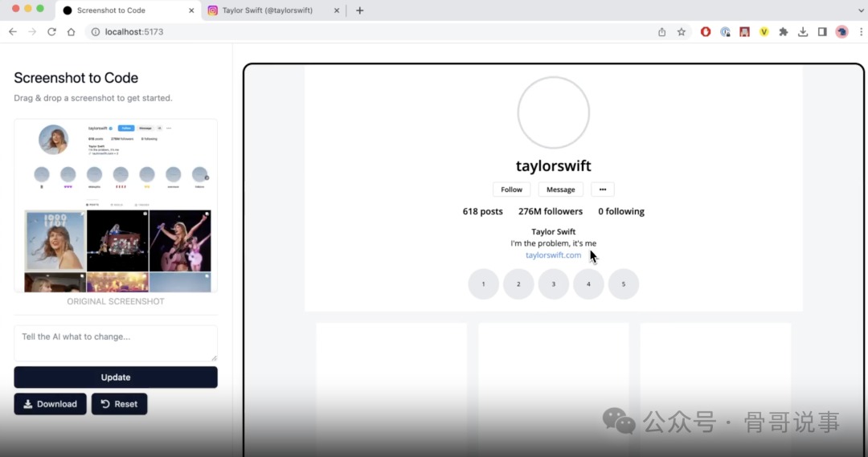The height and width of the screenshot is (457, 868).
Task: Open the browser downloads icon
Action: click(x=803, y=32)
